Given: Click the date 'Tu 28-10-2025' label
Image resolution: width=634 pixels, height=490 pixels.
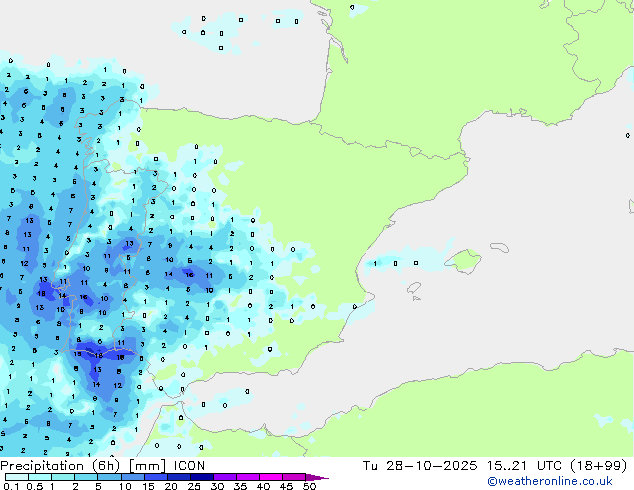Looking at the screenshot, I should [x=420, y=466].
